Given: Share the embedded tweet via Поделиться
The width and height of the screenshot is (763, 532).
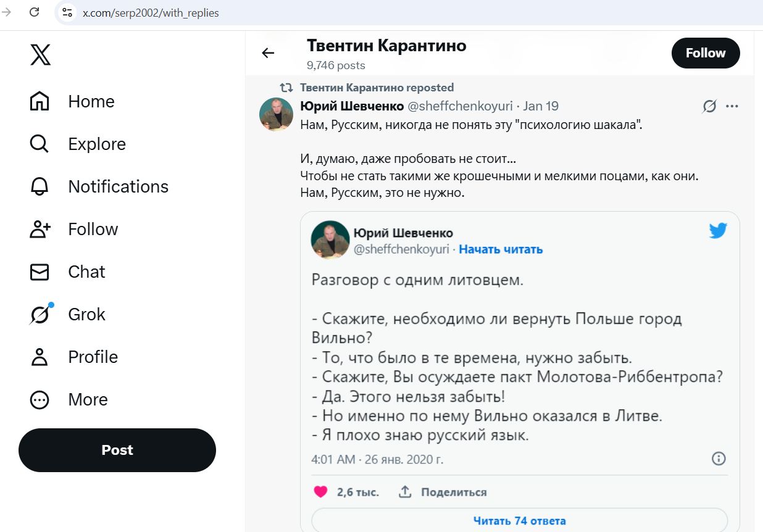Looking at the screenshot, I should [x=446, y=492].
